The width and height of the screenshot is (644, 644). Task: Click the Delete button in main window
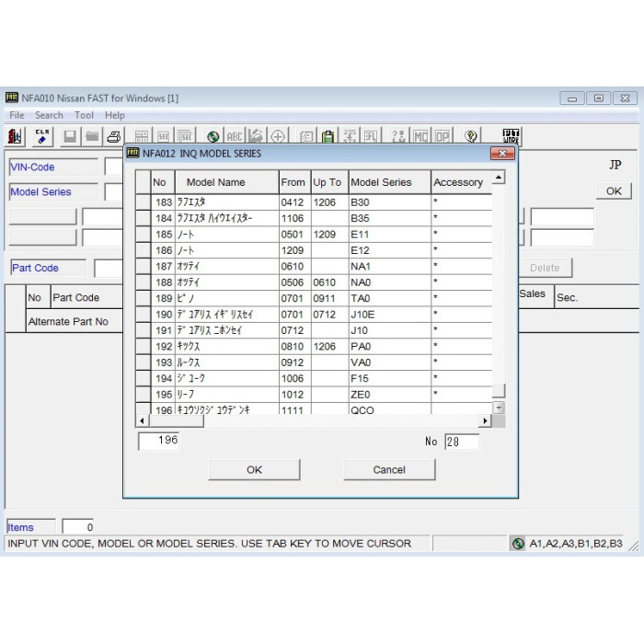tap(545, 268)
